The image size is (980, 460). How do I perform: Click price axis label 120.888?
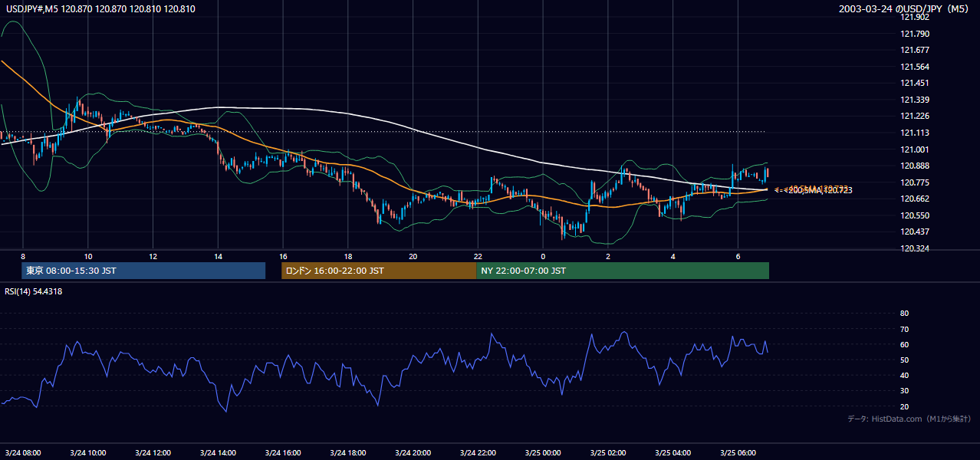[x=913, y=166]
